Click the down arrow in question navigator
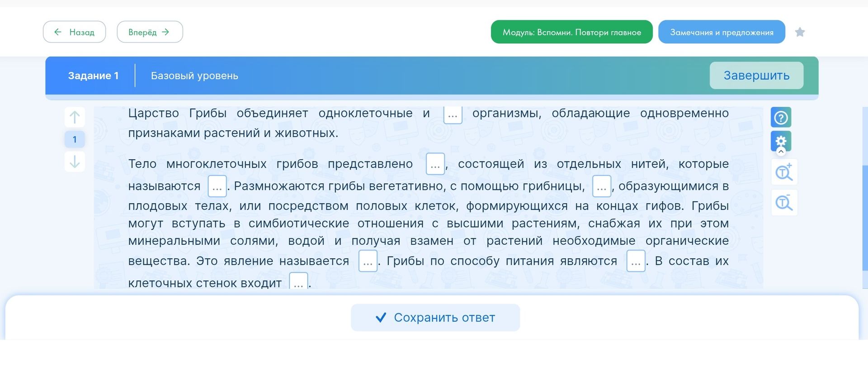This screenshot has height=385, width=868. tap(75, 161)
